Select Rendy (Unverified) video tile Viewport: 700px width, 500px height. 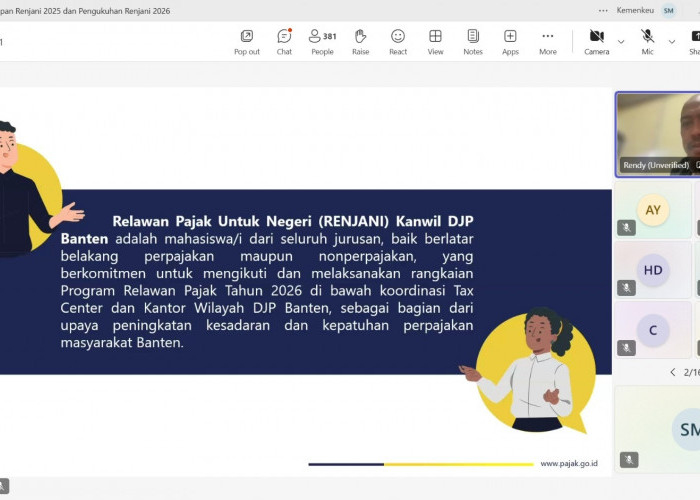tap(658, 134)
